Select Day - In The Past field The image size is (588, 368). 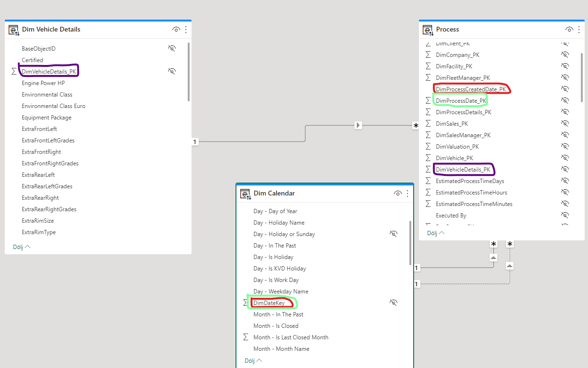point(275,245)
